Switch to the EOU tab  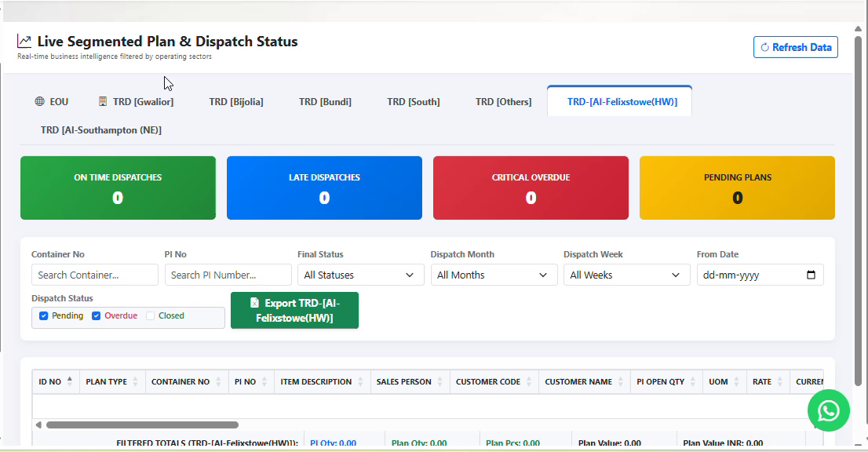click(52, 102)
